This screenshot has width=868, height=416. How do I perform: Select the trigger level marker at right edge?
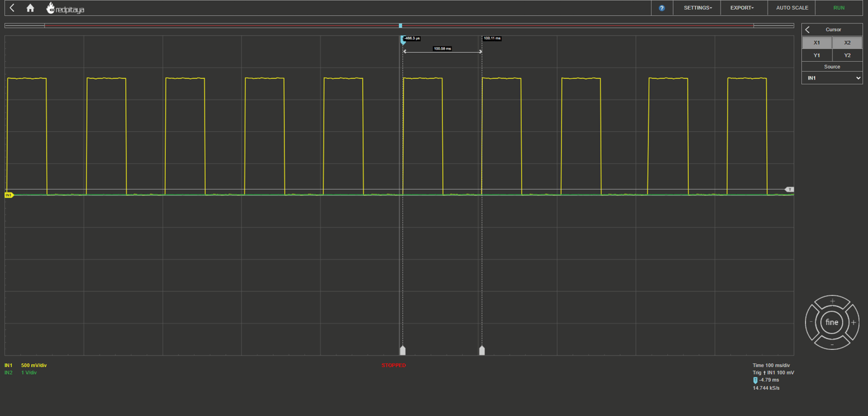click(x=789, y=190)
